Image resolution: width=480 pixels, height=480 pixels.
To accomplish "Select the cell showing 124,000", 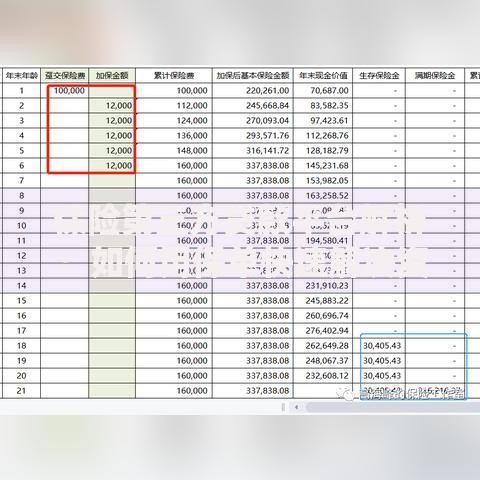I will tap(174, 121).
